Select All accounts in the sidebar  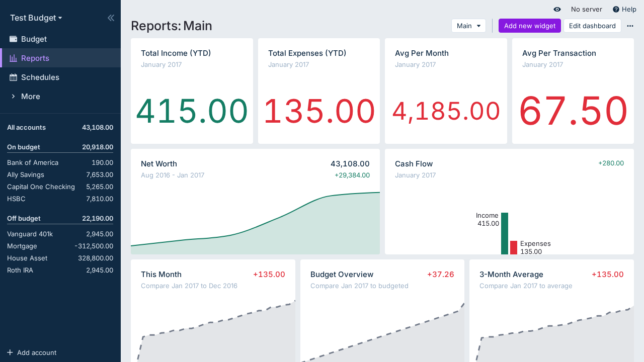click(25, 127)
